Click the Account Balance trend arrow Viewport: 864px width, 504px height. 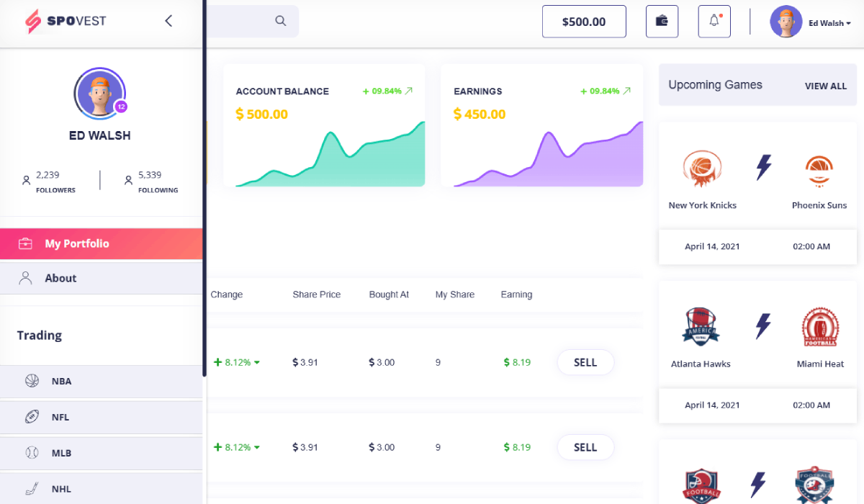click(x=409, y=91)
